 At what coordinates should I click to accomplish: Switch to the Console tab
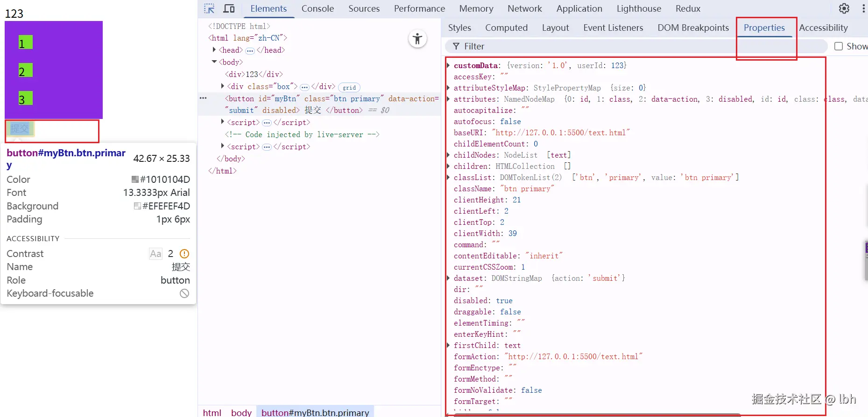(318, 9)
